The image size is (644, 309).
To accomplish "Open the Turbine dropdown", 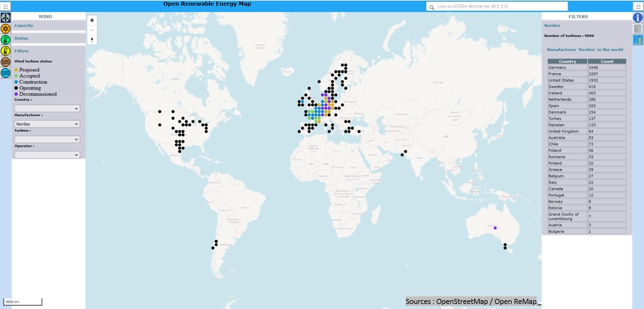I will (x=47, y=139).
